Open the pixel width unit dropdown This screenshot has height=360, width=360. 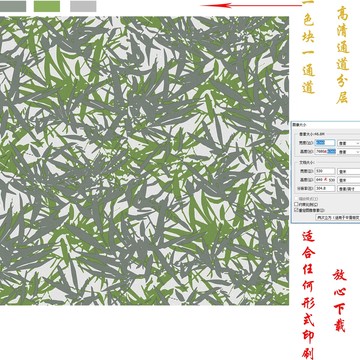pyautogui.click(x=349, y=143)
